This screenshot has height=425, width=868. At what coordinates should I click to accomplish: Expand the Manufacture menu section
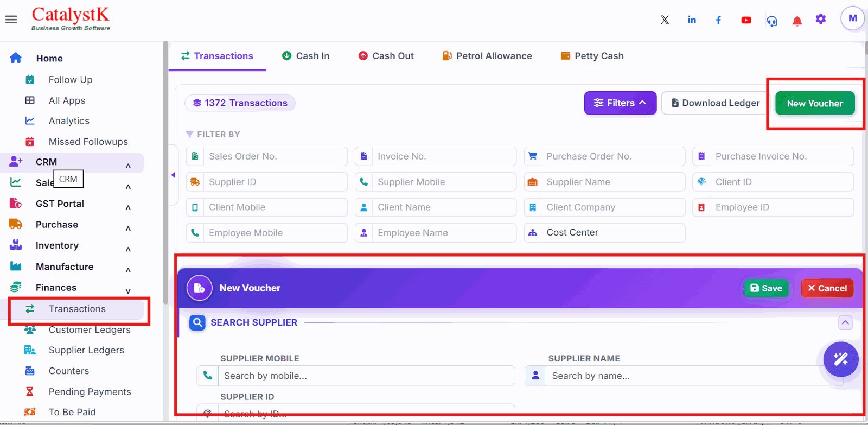point(128,270)
